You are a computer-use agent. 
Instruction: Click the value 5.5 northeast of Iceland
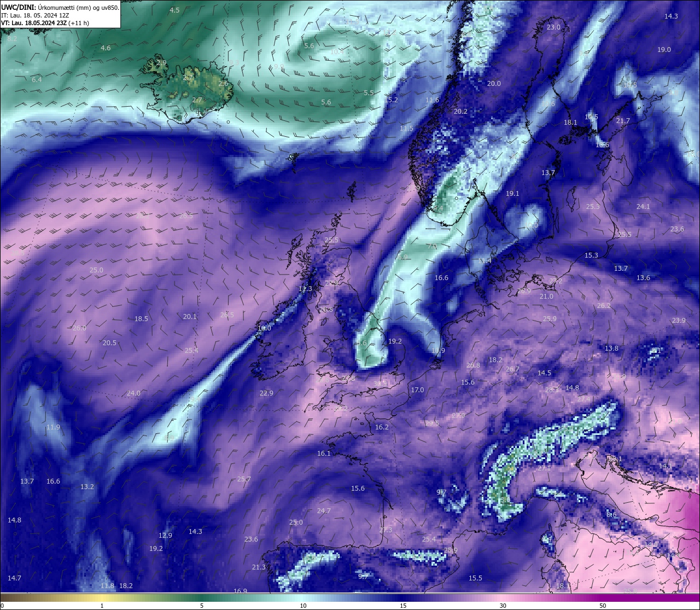click(x=369, y=93)
